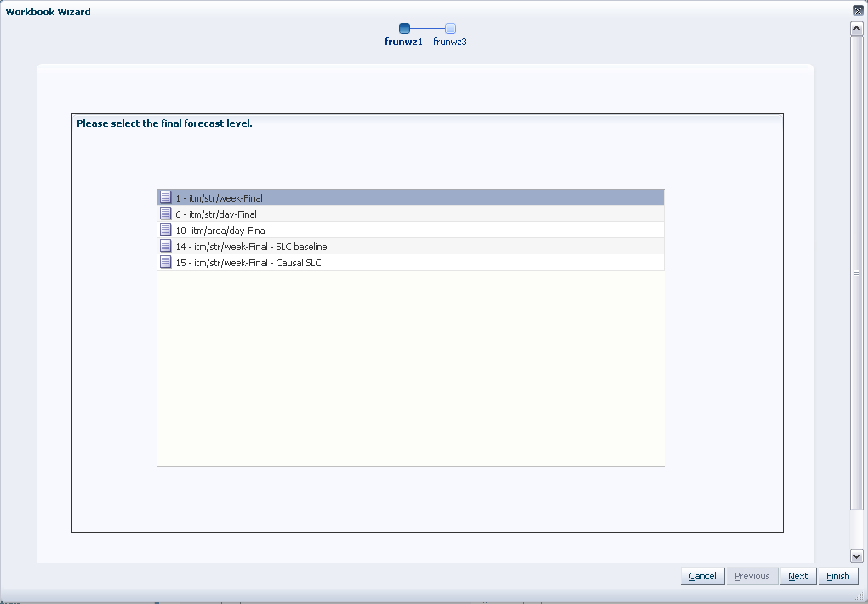Screen dimensions: 868x604
Task: Click the vertical scrollbar thumb
Action: coord(856,273)
